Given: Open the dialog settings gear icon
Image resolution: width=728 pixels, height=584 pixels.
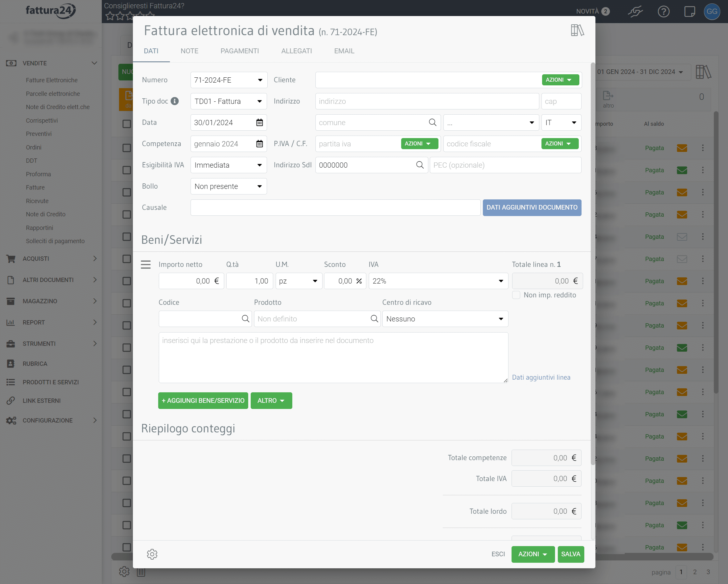Looking at the screenshot, I should (152, 554).
